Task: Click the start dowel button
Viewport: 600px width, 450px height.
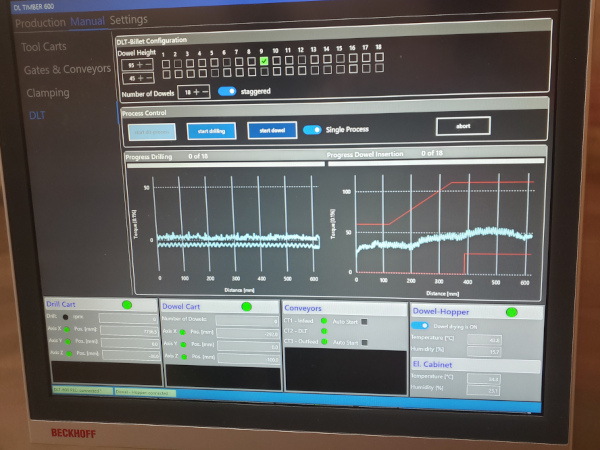Action: coord(272,130)
